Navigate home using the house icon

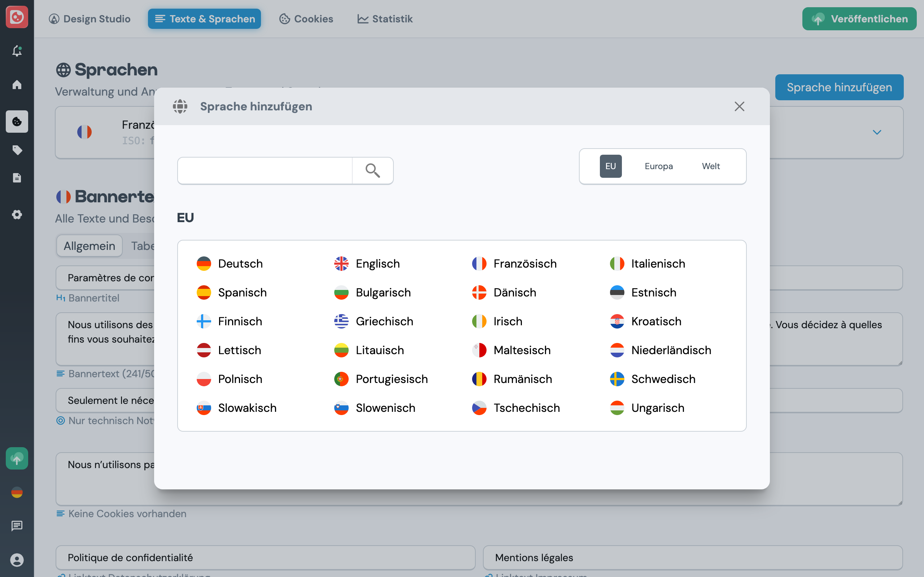(17, 85)
